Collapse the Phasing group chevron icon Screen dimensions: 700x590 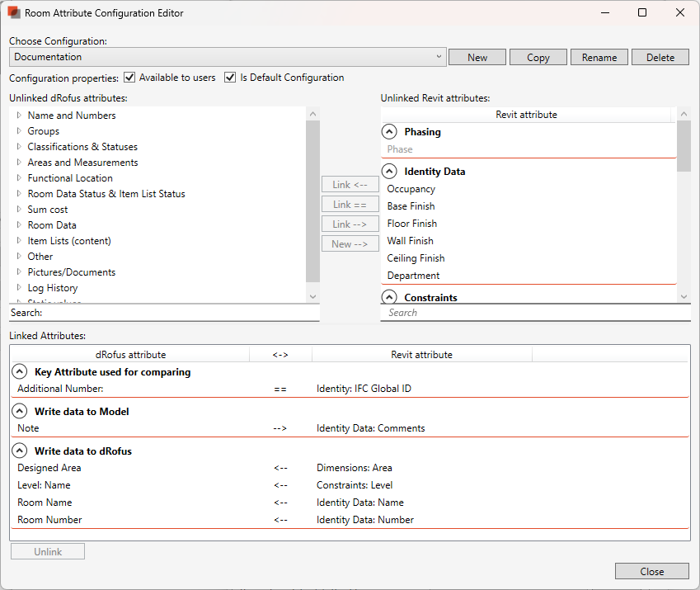390,132
